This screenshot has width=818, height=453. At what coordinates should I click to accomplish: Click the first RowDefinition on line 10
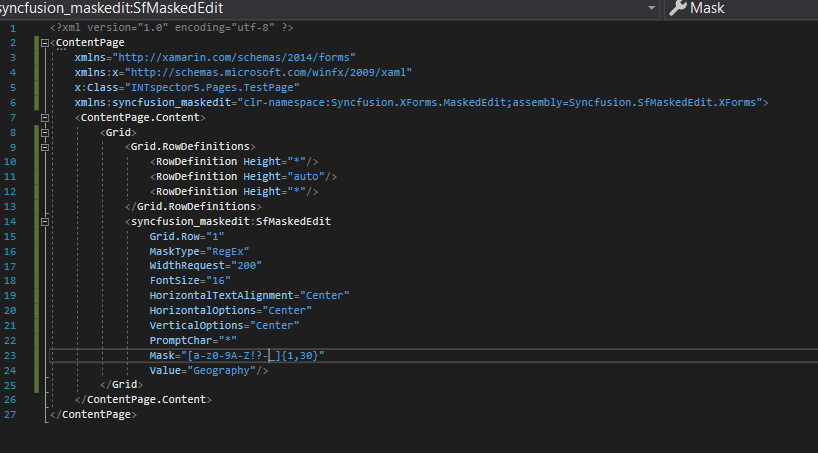click(x=234, y=162)
